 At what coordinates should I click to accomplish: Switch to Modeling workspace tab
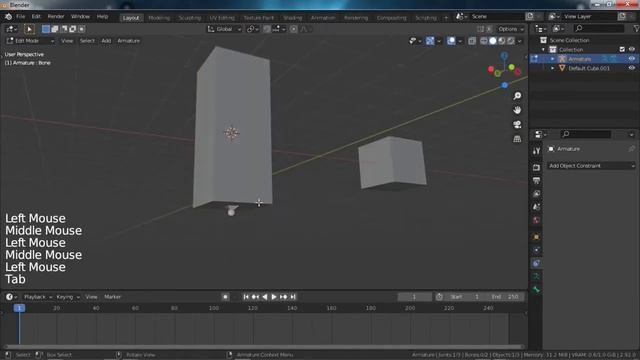(159, 18)
